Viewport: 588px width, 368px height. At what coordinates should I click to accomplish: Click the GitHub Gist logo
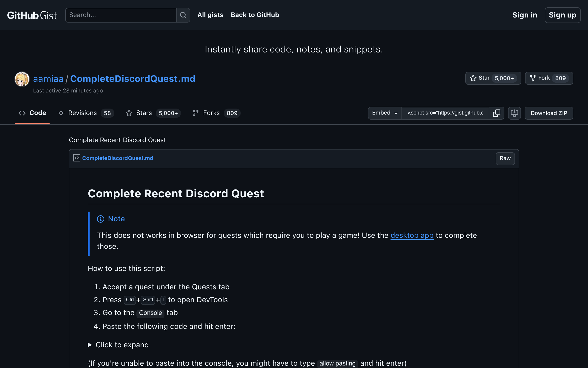[32, 15]
